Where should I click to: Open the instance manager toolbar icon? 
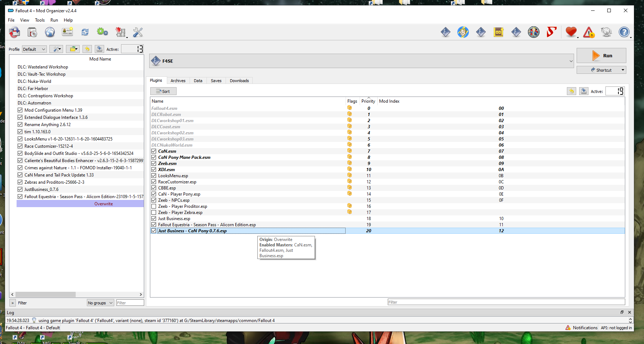[15, 32]
